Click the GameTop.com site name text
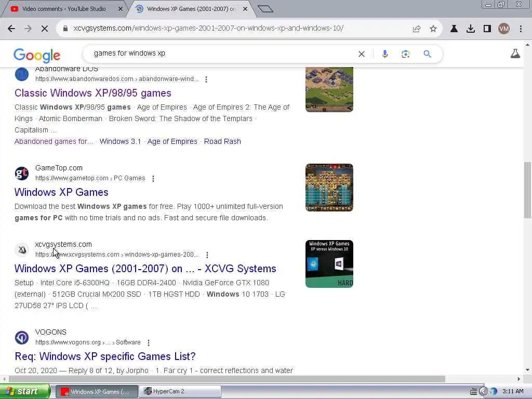 pyautogui.click(x=59, y=168)
